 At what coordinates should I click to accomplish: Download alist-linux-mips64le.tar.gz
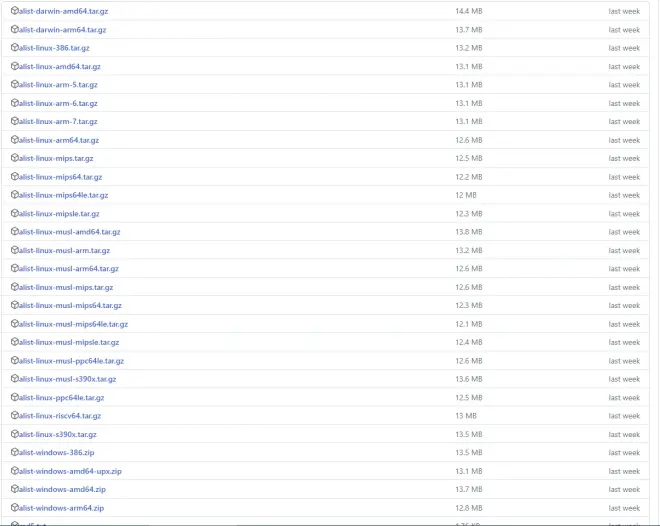[x=63, y=195]
